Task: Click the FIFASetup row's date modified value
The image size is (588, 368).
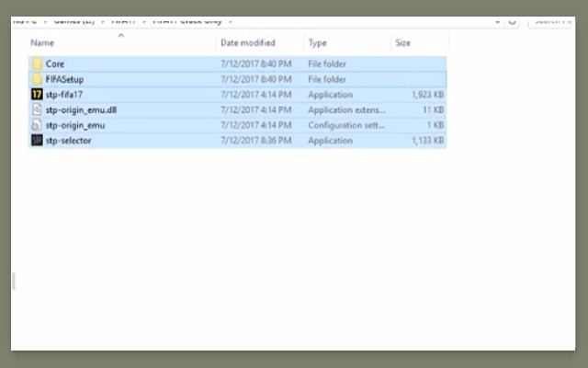Action: pyautogui.click(x=255, y=79)
